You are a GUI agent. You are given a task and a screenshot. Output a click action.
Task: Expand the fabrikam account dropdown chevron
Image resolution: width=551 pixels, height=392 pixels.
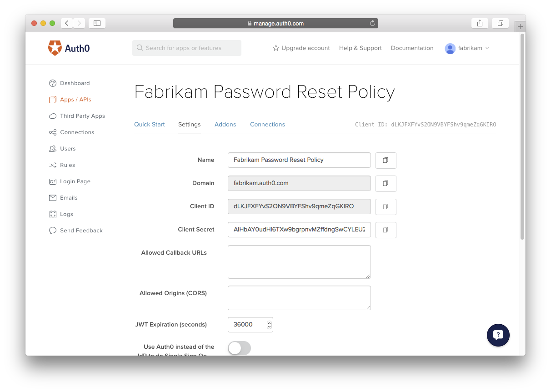[x=487, y=48]
